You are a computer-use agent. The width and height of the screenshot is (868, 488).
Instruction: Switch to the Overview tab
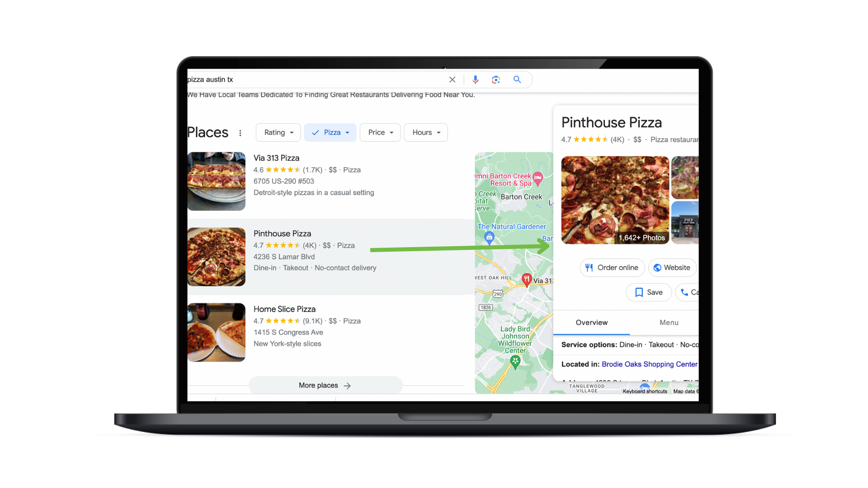click(591, 322)
